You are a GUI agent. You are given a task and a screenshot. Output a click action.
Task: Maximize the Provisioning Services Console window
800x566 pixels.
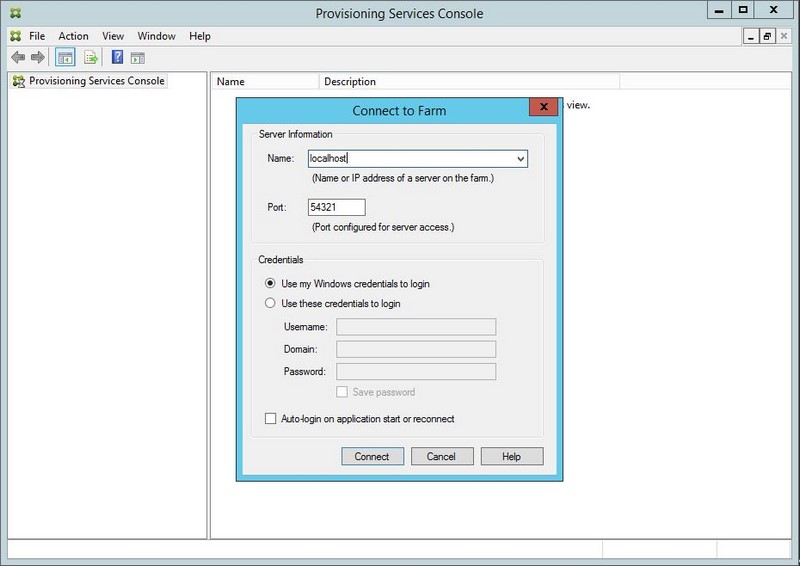click(743, 10)
